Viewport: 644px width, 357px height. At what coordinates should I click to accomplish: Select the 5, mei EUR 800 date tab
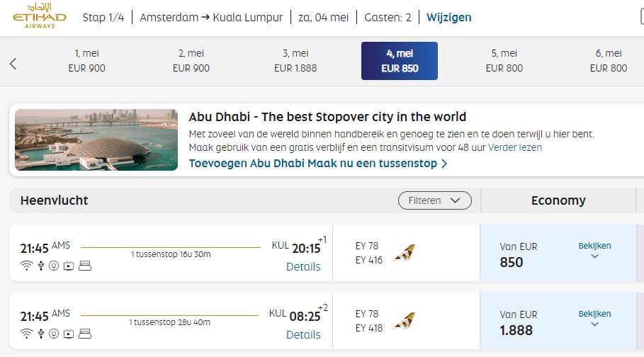[504, 61]
